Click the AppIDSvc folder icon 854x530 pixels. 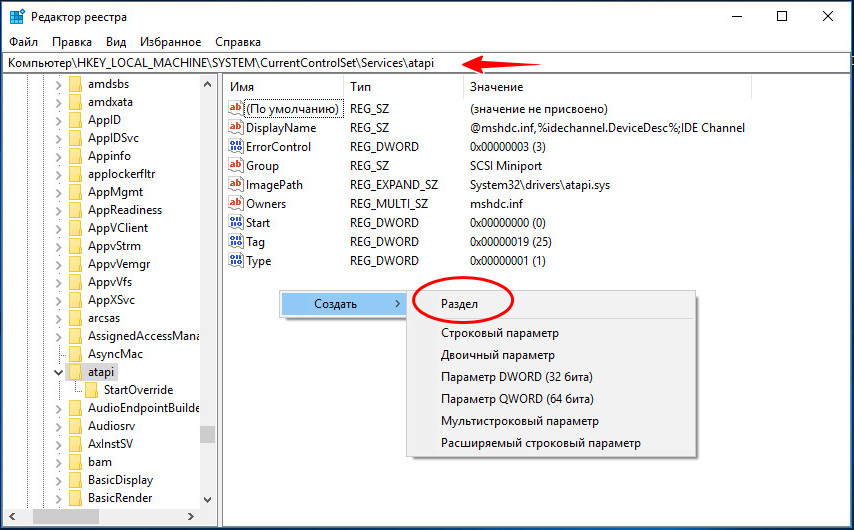tap(76, 138)
